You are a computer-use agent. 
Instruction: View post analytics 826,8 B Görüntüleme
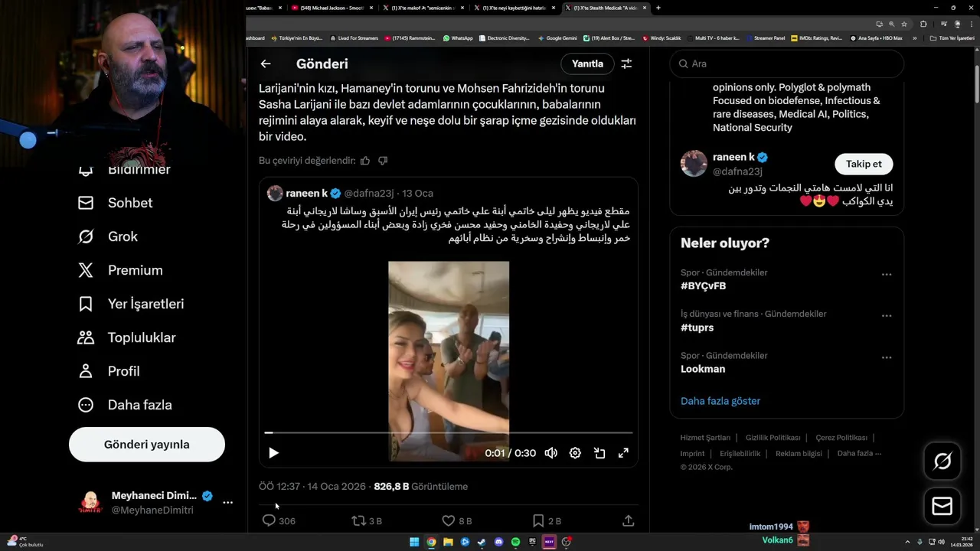pyautogui.click(x=420, y=487)
